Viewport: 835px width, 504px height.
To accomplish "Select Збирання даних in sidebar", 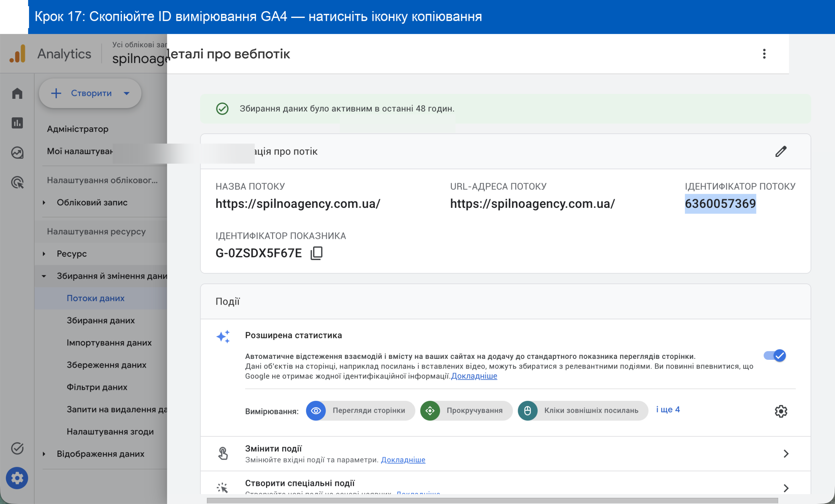I will [101, 321].
